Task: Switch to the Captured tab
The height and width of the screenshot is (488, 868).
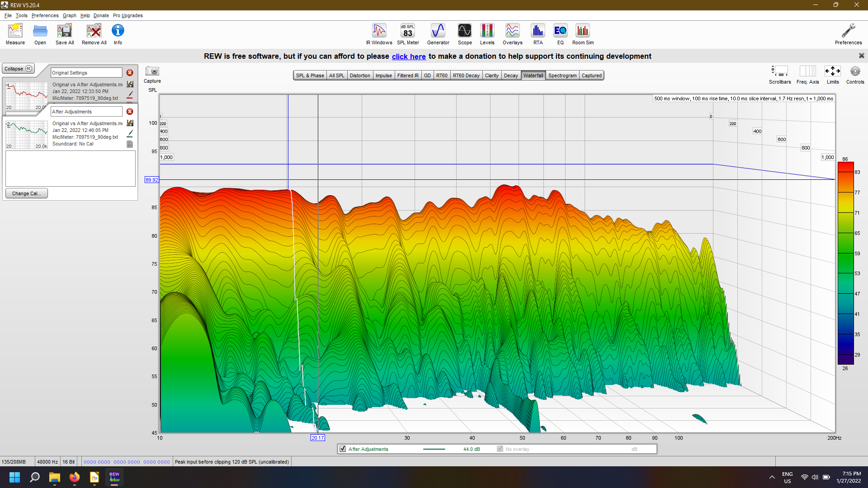Action: click(591, 75)
